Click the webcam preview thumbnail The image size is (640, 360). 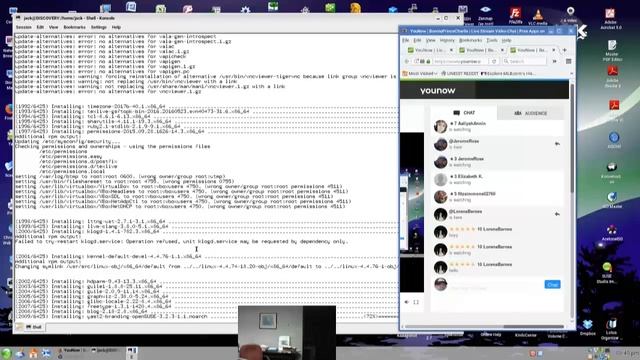coord(287,332)
